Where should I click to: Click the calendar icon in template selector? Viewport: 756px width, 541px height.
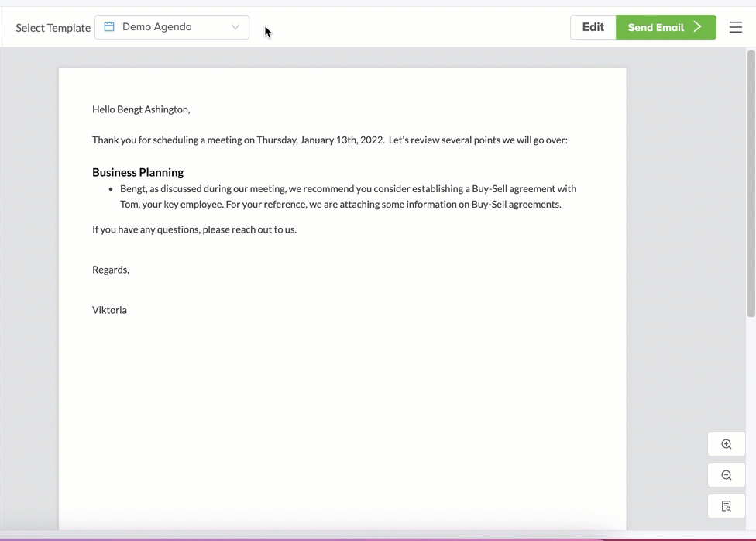(109, 26)
